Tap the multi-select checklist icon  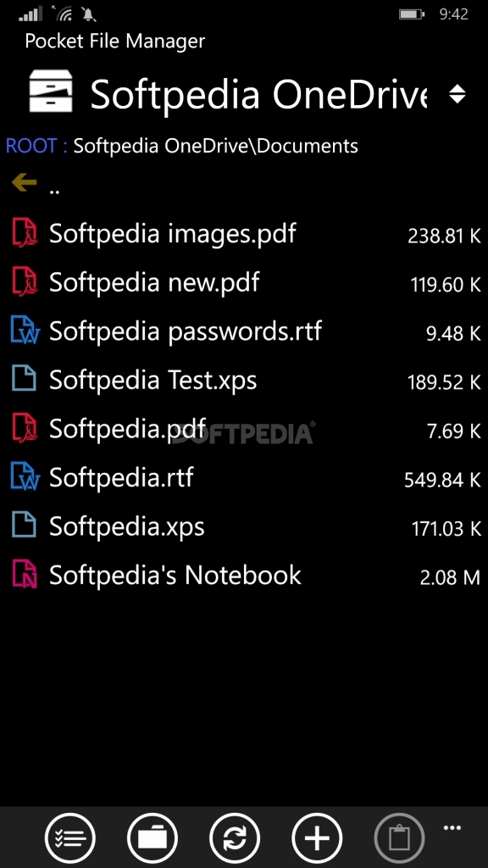tap(70, 838)
